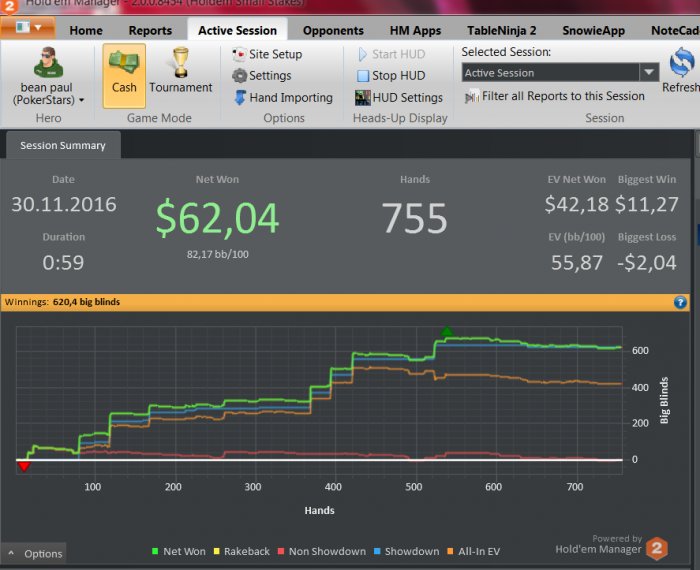The width and height of the screenshot is (700, 570).
Task: Click the Winnings 620,4 big blinds bar
Action: pyautogui.click(x=345, y=302)
